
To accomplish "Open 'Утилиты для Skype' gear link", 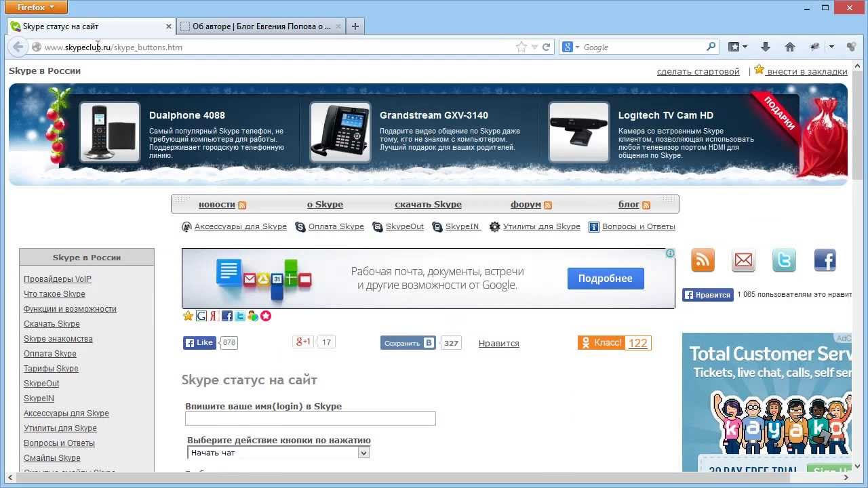I will click(x=542, y=226).
